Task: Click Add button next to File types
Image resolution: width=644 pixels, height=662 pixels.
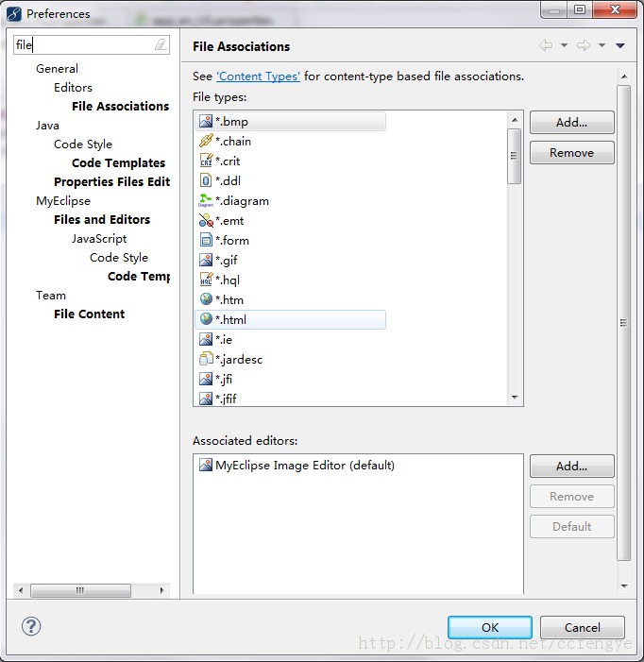Action: tap(571, 123)
